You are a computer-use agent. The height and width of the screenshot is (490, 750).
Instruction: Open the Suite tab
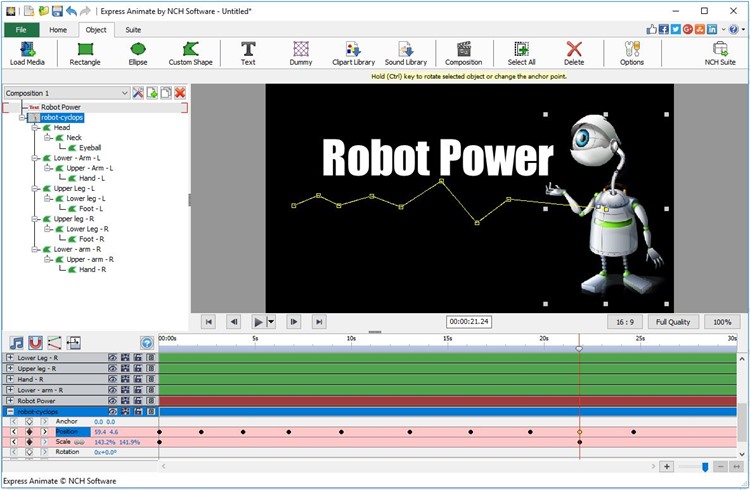133,30
